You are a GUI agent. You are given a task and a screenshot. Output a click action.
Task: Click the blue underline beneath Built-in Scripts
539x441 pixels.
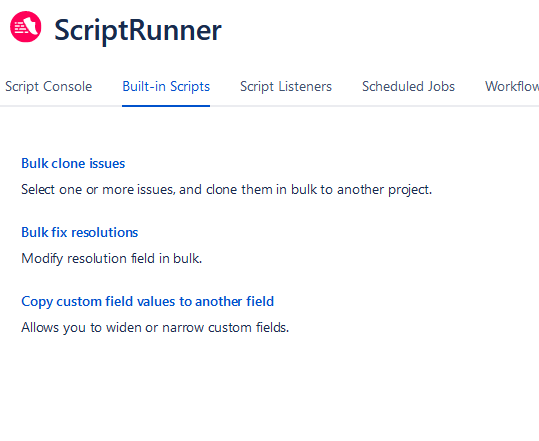click(x=166, y=106)
